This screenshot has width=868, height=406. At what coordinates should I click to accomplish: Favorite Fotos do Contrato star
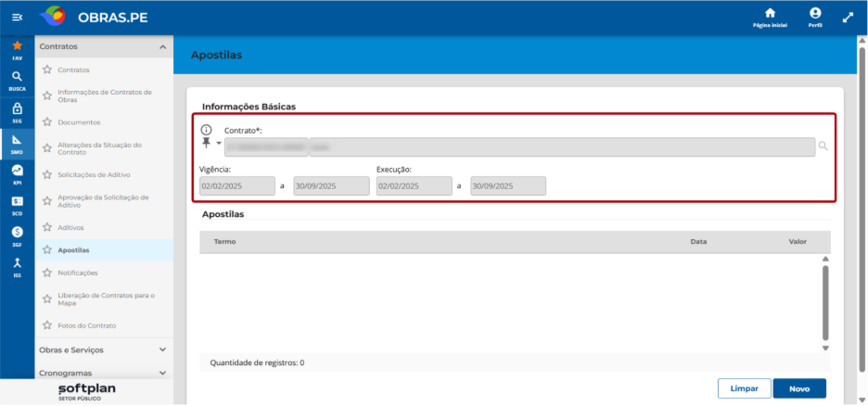coord(47,325)
